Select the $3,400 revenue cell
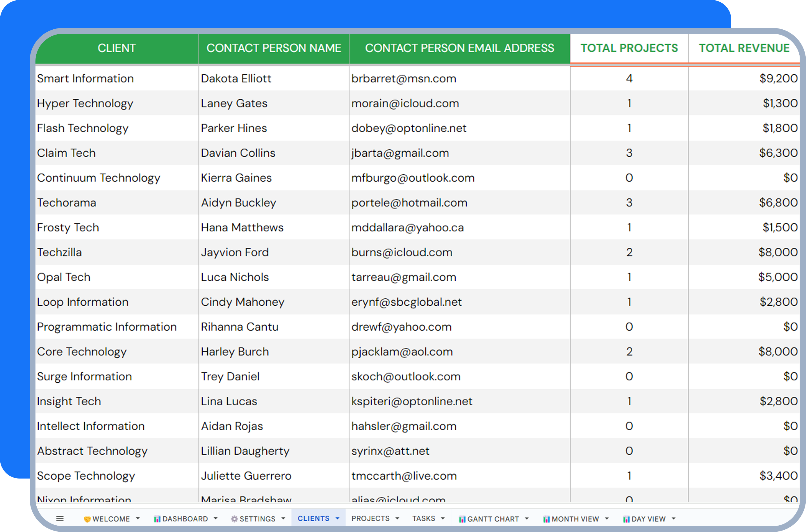Screen dimensions: 806x532 point(744,476)
